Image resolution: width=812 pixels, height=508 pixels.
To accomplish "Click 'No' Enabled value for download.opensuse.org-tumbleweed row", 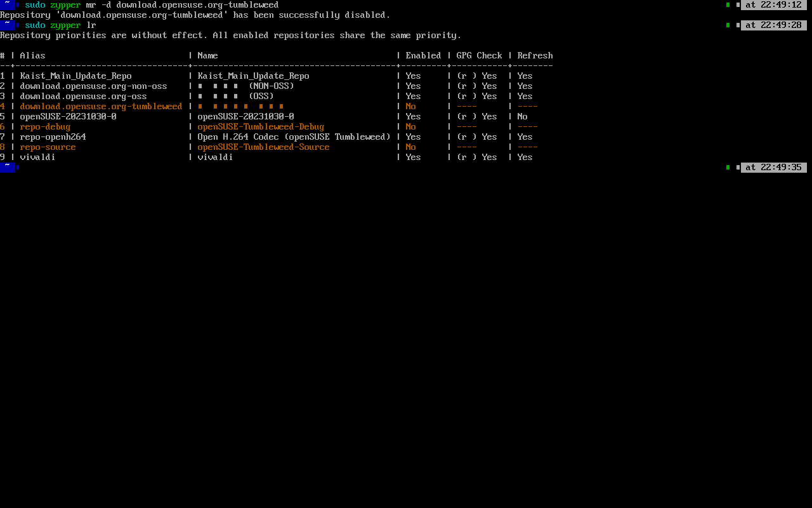I will tap(411, 107).
